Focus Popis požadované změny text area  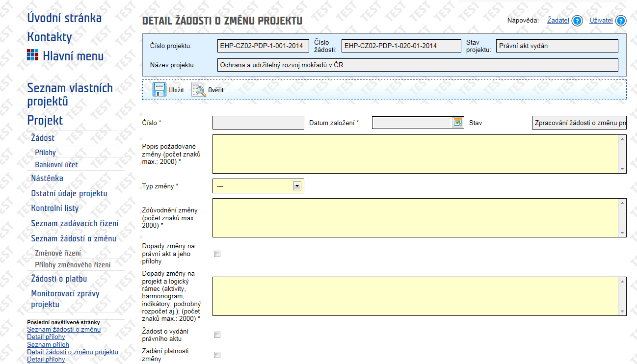pos(416,154)
